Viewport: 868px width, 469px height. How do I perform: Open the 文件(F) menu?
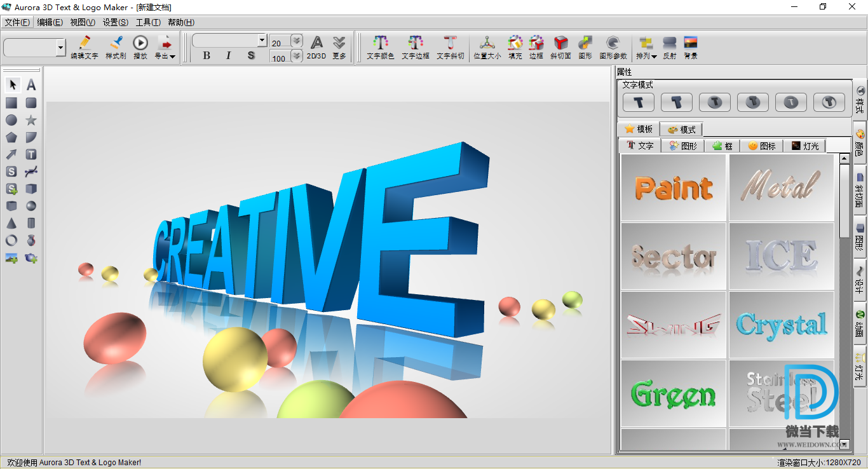(17, 22)
